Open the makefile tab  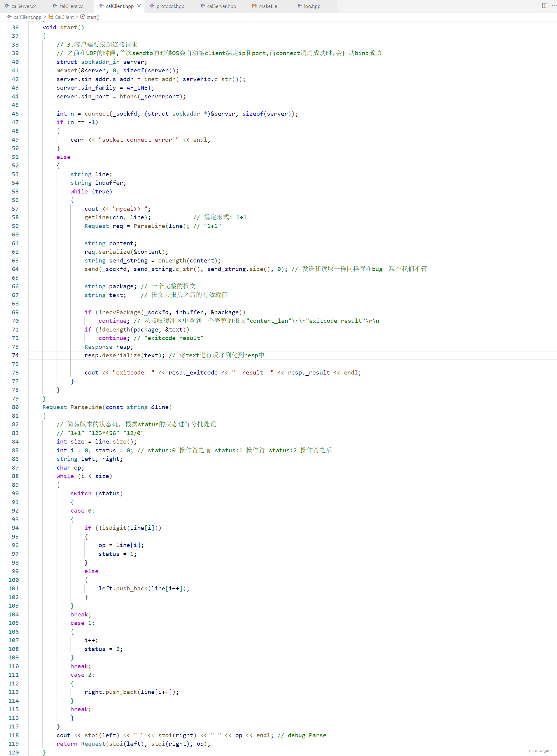(268, 6)
